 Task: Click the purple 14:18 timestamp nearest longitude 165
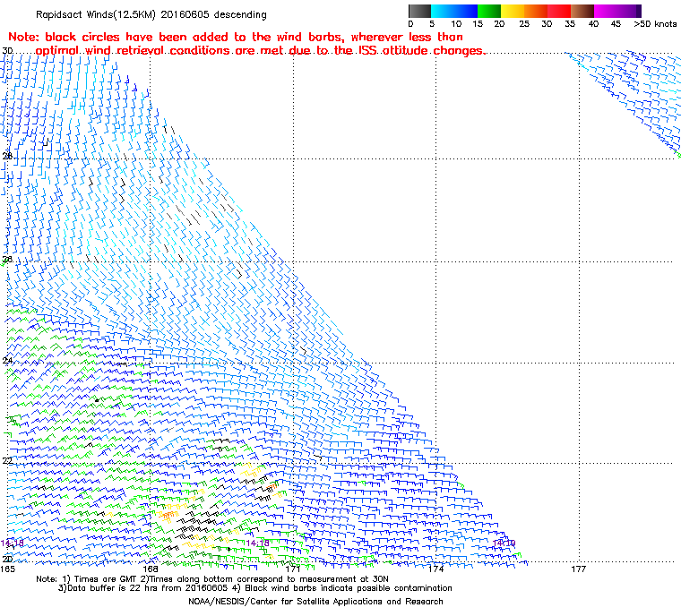[x=13, y=543]
